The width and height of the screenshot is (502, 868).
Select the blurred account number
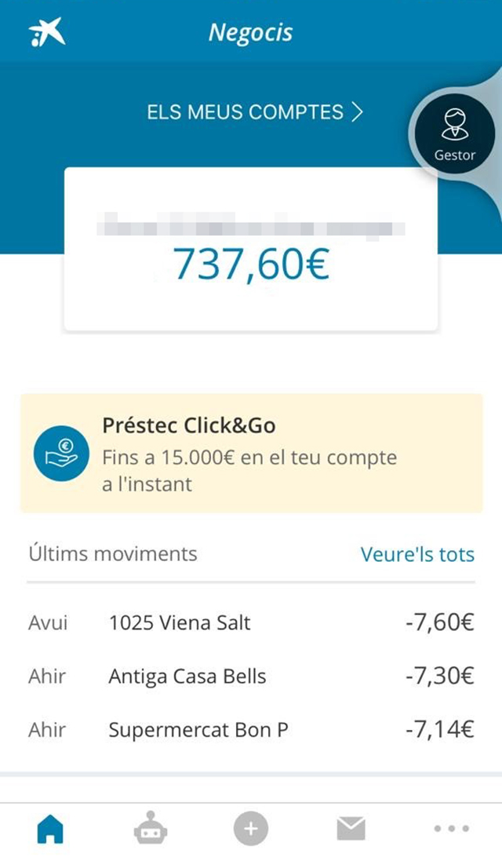pyautogui.click(x=251, y=226)
